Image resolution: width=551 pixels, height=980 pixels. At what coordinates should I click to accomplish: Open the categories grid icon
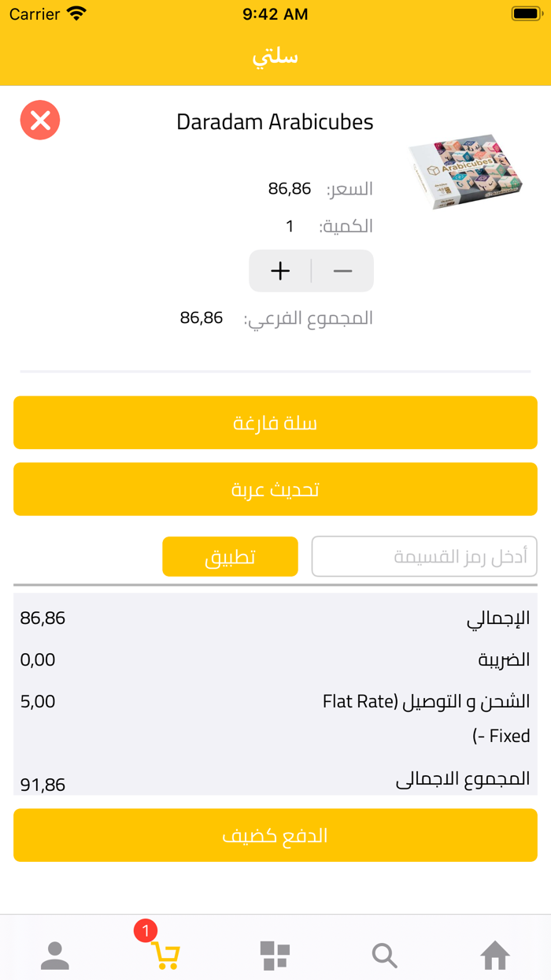pos(274,956)
